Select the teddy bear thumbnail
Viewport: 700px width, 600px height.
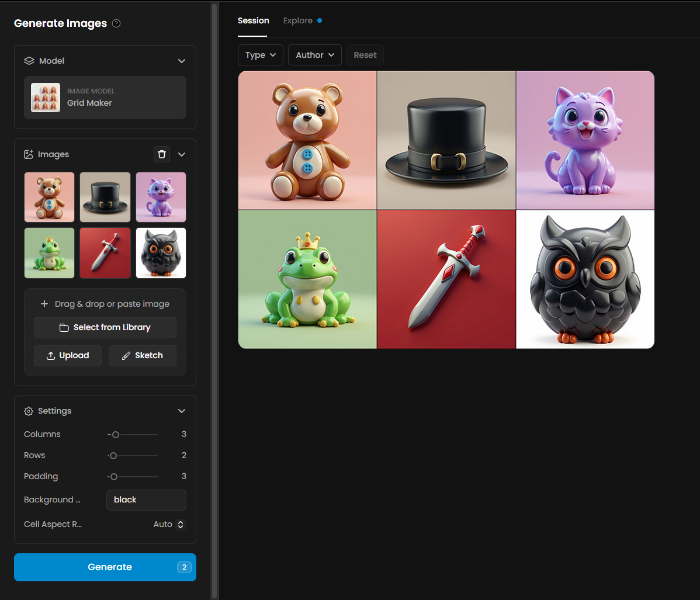pyautogui.click(x=50, y=197)
